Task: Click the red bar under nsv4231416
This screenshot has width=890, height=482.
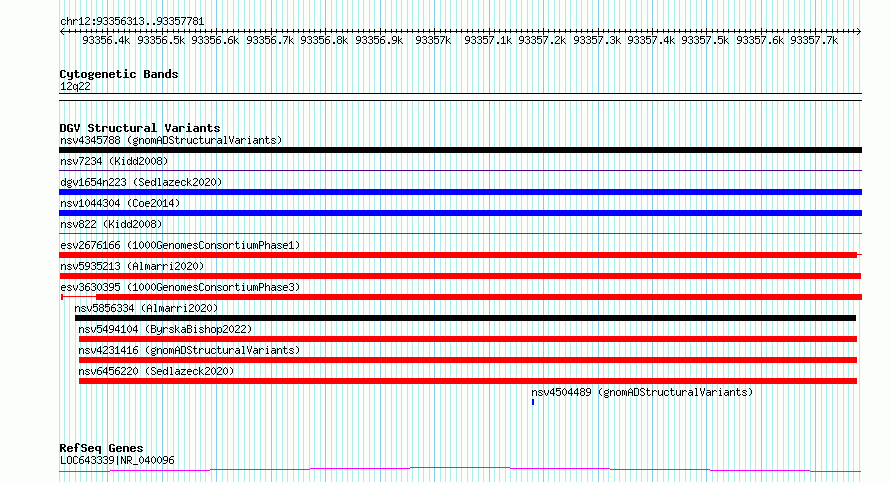Action: click(x=468, y=360)
